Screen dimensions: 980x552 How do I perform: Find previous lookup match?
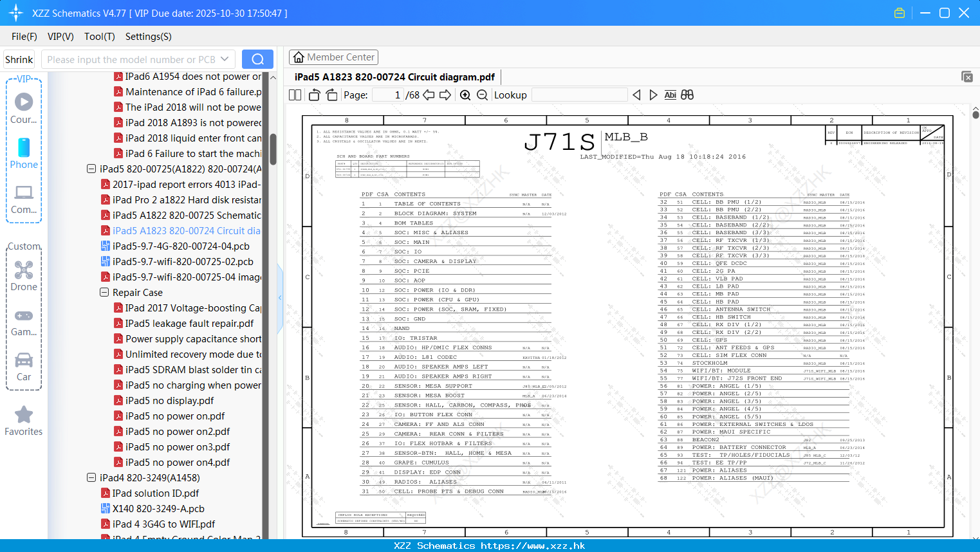coord(636,95)
